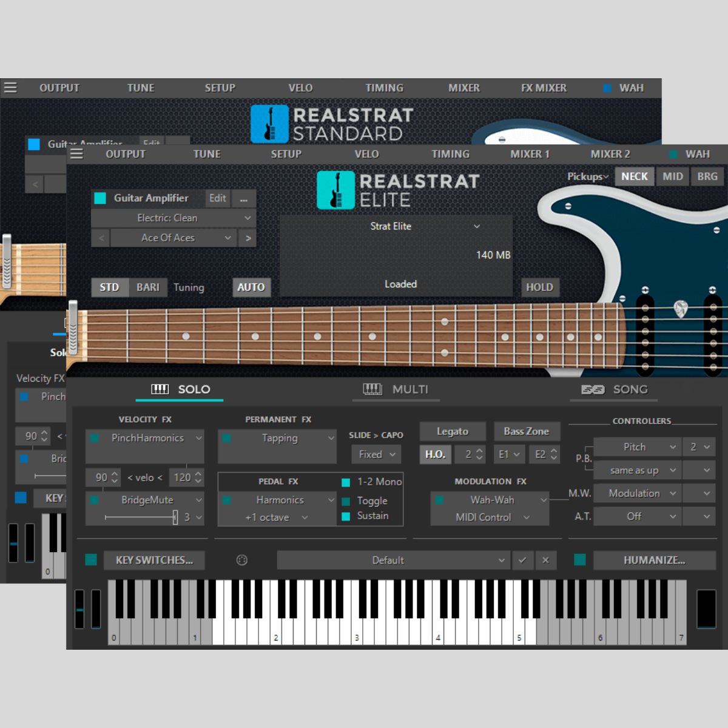Open the Strat Elite instrument dropdown

pos(397,226)
